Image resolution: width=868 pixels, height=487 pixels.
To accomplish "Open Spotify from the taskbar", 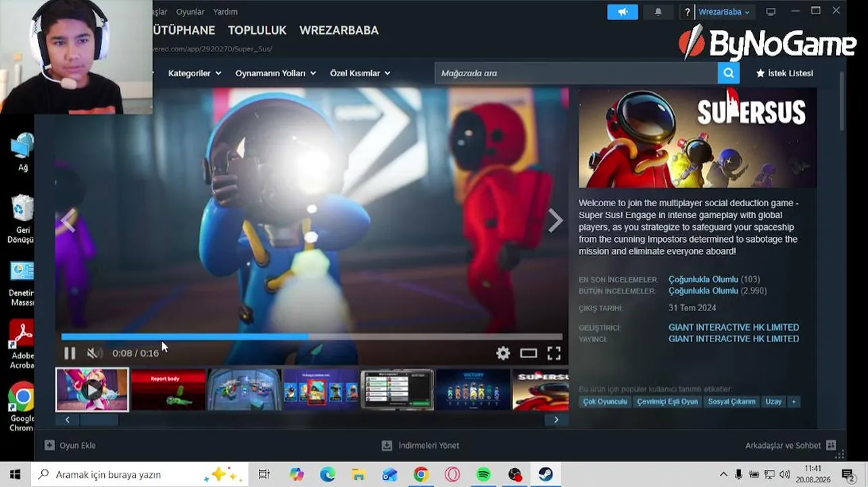I will (483, 475).
